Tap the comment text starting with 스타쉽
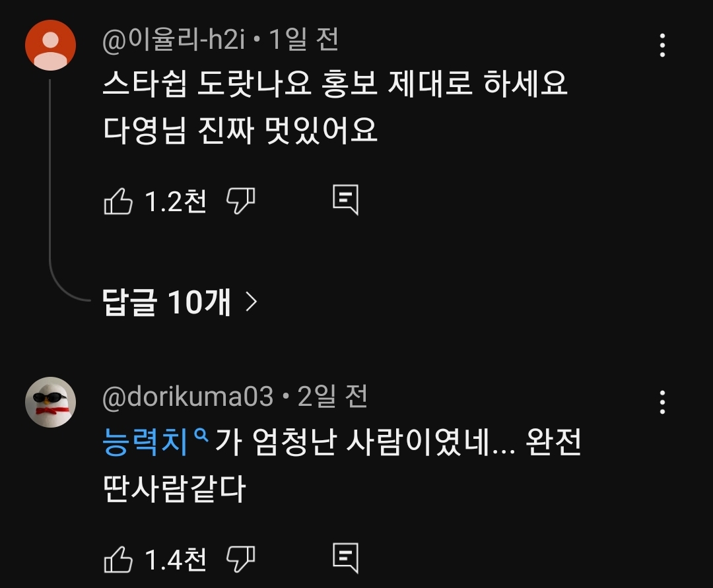Viewport: 713px width, 588px height. pyautogui.click(x=335, y=84)
